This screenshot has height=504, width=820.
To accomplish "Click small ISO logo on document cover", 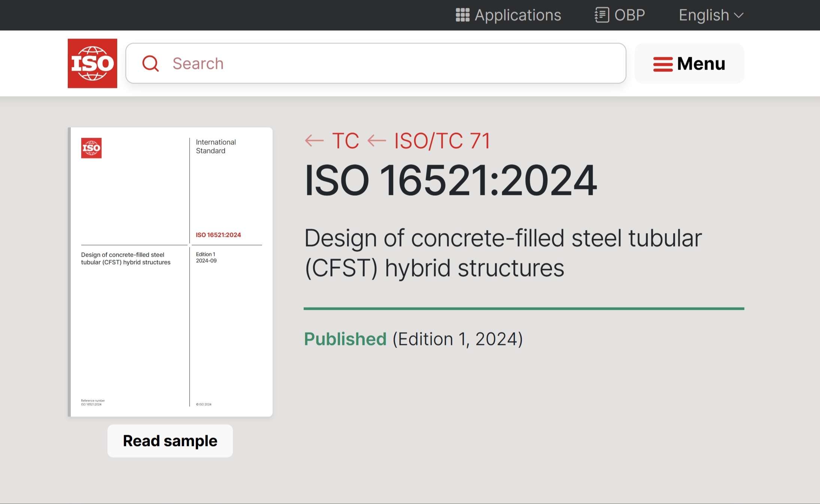I will [x=91, y=148].
